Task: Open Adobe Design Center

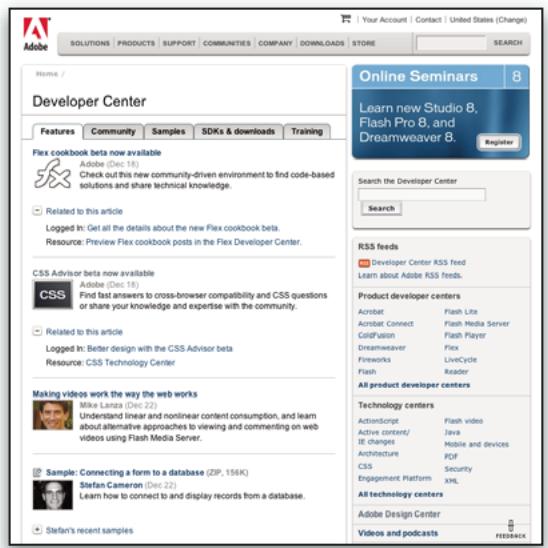Action: click(x=399, y=514)
